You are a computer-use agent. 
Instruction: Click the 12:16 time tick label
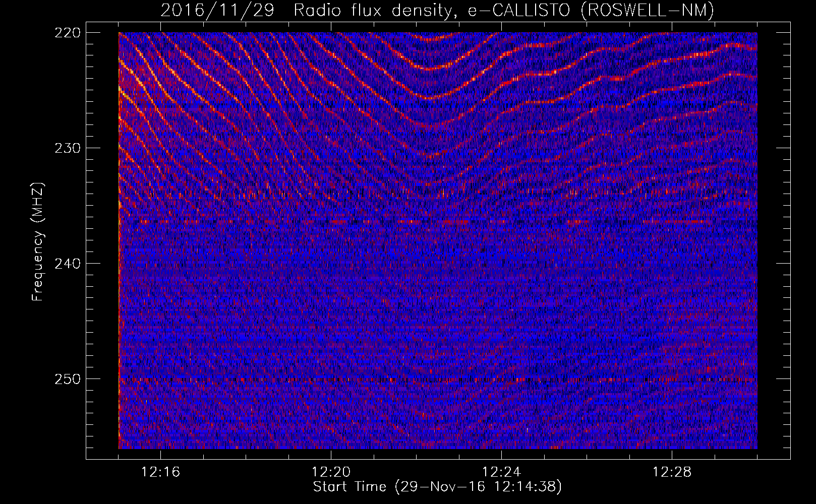[161, 472]
